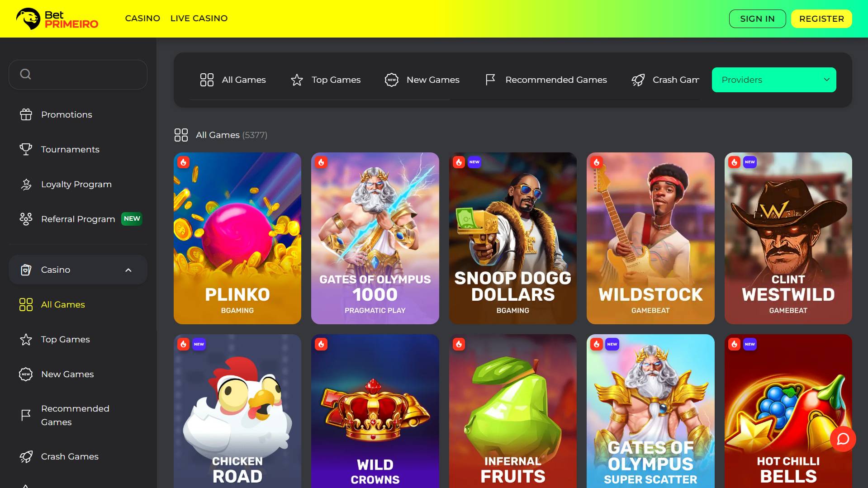This screenshot has width=868, height=488.
Task: Click the star icon of Top Games tab
Action: (x=297, y=80)
